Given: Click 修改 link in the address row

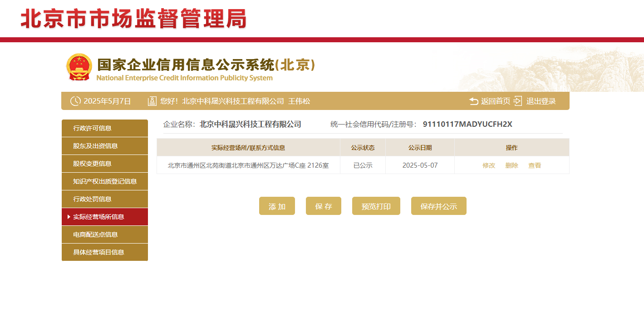Looking at the screenshot, I should point(489,165).
